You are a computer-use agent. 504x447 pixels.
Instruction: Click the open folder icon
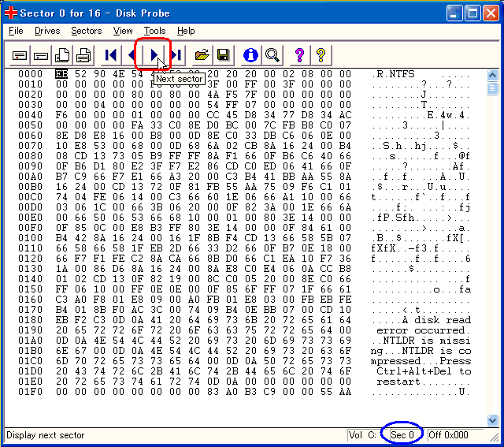point(202,54)
